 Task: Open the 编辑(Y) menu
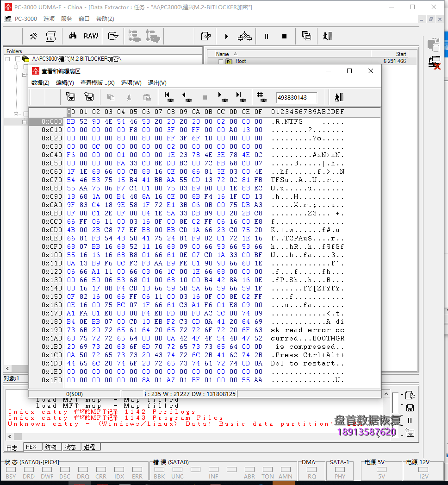click(65, 83)
